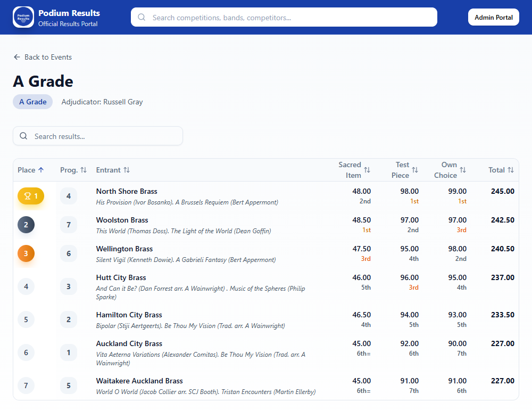Sort by the Test Piece header label

[400, 170]
